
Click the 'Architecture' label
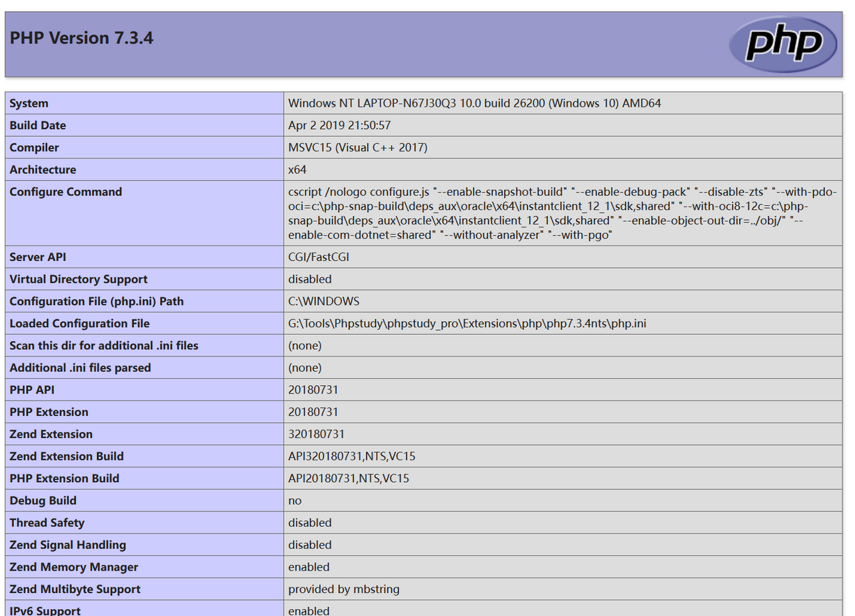tap(43, 170)
